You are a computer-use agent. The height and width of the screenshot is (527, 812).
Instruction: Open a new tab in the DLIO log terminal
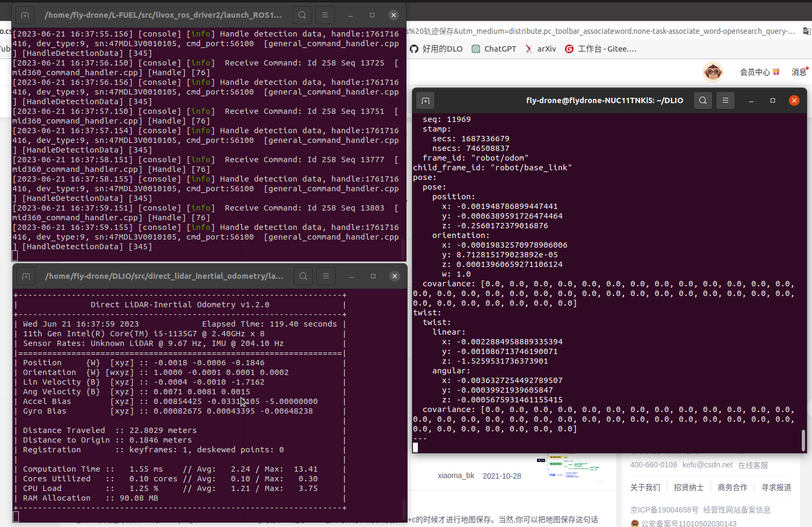[x=425, y=100]
